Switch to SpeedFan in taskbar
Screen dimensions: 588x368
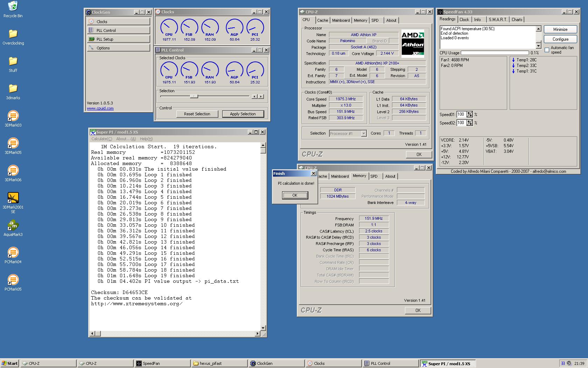click(162, 363)
